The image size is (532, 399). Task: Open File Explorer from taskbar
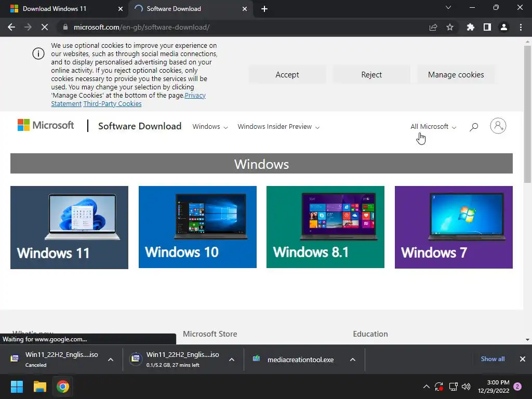click(x=39, y=387)
